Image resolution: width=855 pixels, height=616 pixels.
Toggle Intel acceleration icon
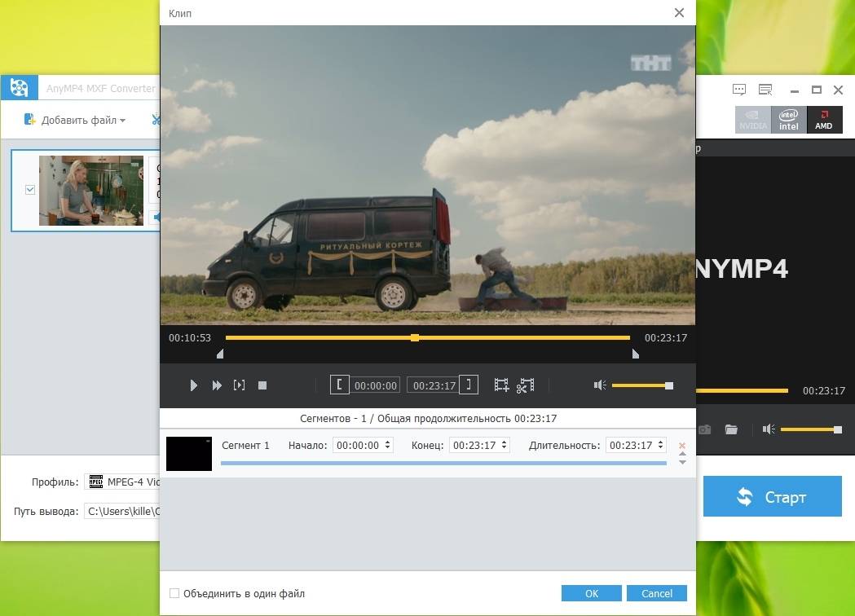(x=788, y=120)
